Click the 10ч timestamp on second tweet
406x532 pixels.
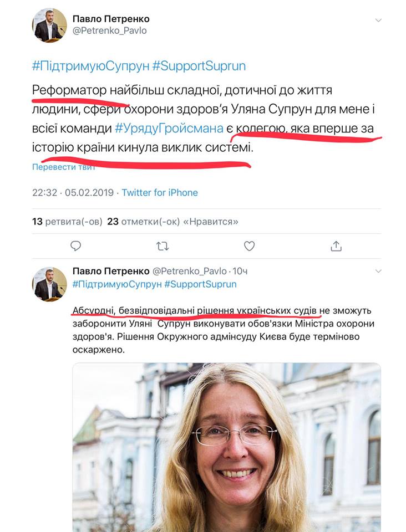240,271
